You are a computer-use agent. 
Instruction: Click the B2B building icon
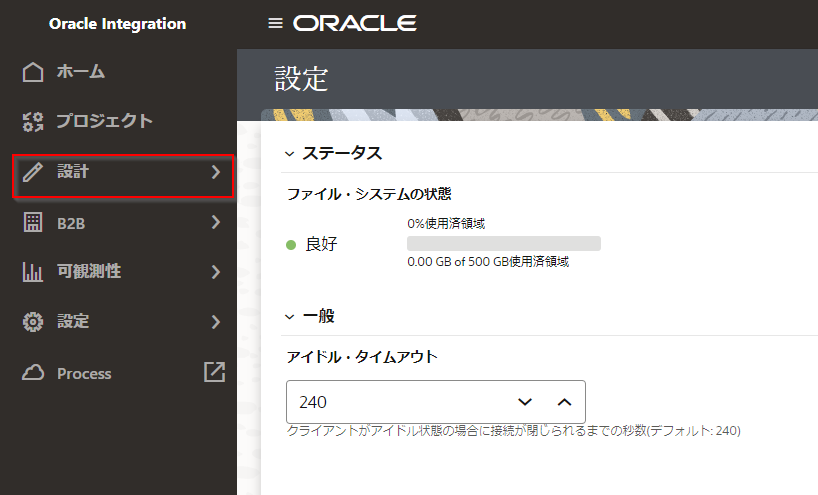pos(33,223)
